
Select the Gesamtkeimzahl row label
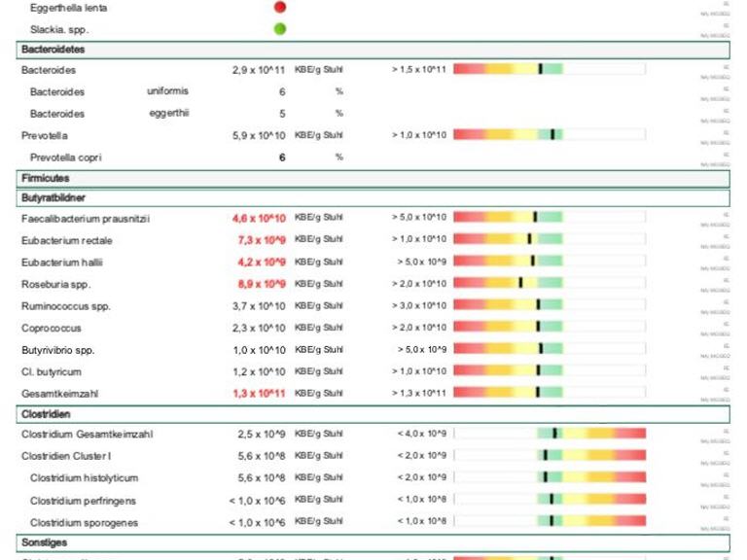pos(59,394)
